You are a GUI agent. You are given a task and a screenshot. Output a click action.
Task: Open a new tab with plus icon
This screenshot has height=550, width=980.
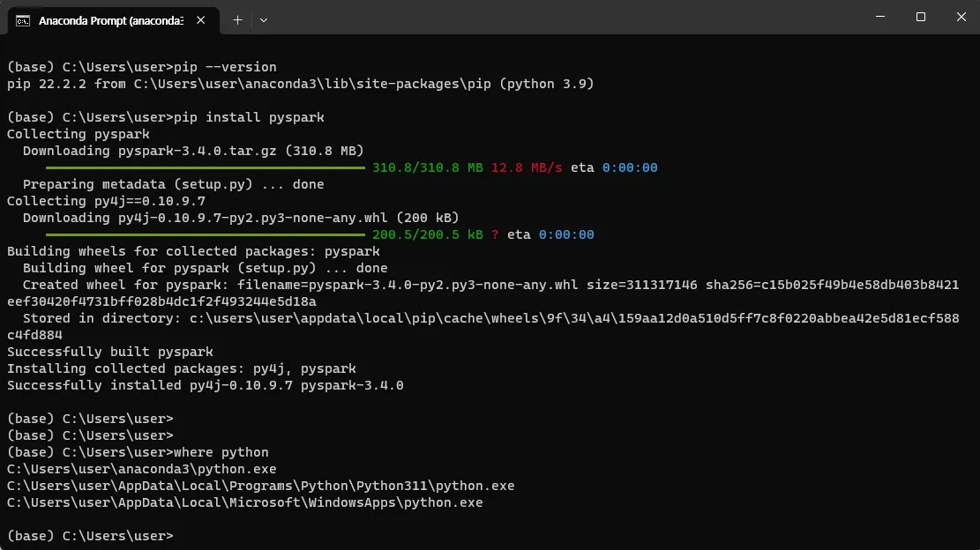click(237, 19)
